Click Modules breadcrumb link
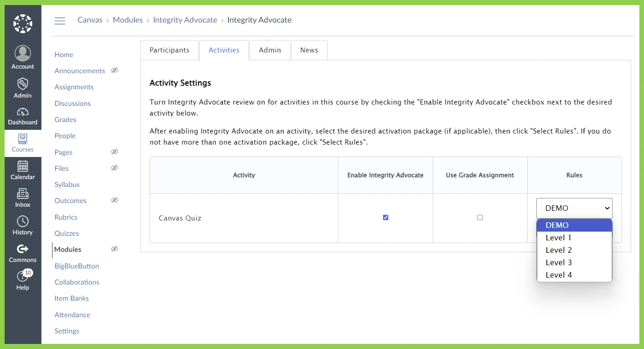Screen dimensions: 644x349 point(128,20)
